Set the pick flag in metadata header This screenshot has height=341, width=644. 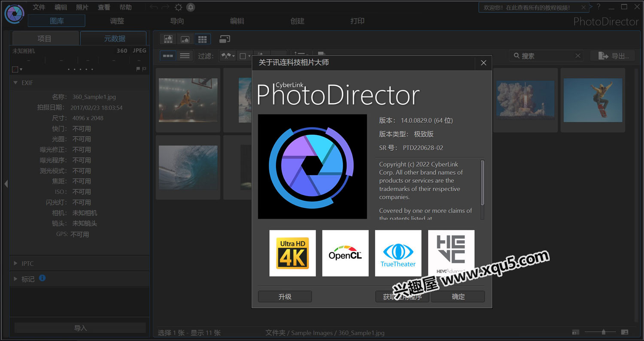pyautogui.click(x=138, y=69)
